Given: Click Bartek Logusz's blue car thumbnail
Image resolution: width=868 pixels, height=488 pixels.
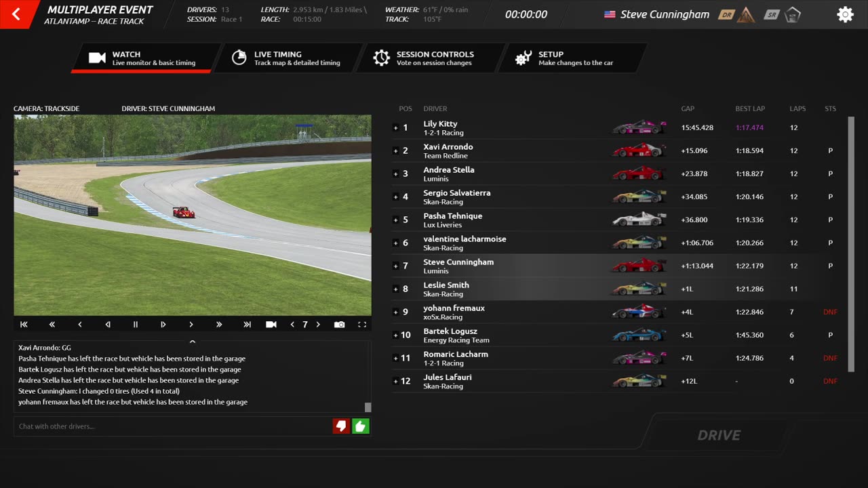Looking at the screenshot, I should 639,335.
